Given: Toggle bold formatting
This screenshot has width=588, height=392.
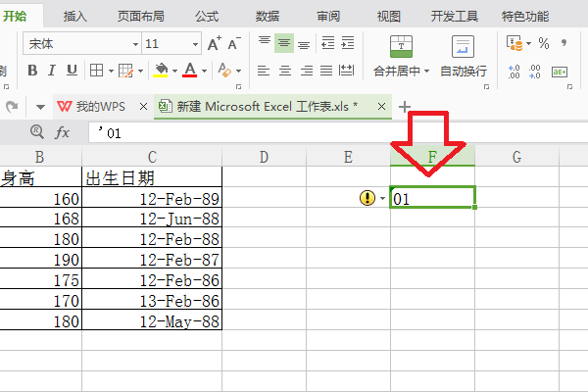Looking at the screenshot, I should tap(32, 71).
